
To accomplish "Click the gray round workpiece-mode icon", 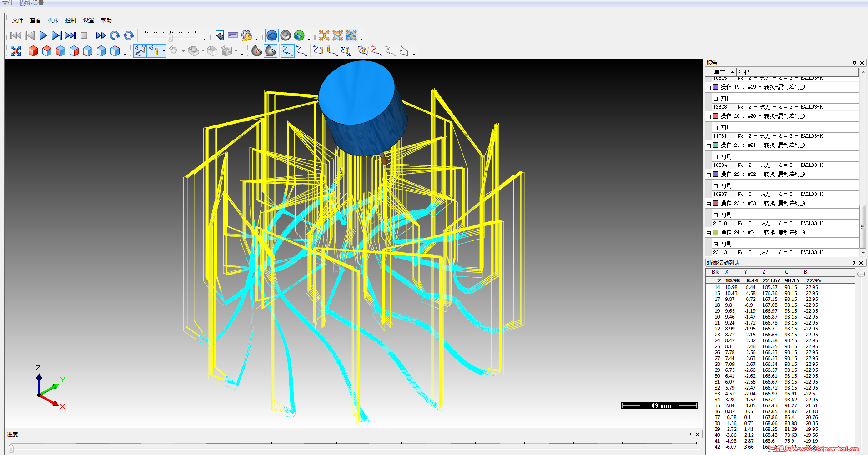I will click(286, 35).
